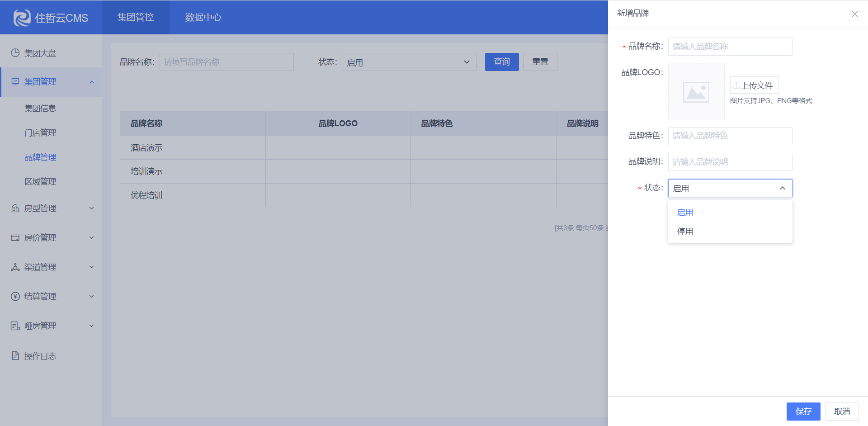
Task: Click the 品牌LOGO column header
Action: coord(338,123)
